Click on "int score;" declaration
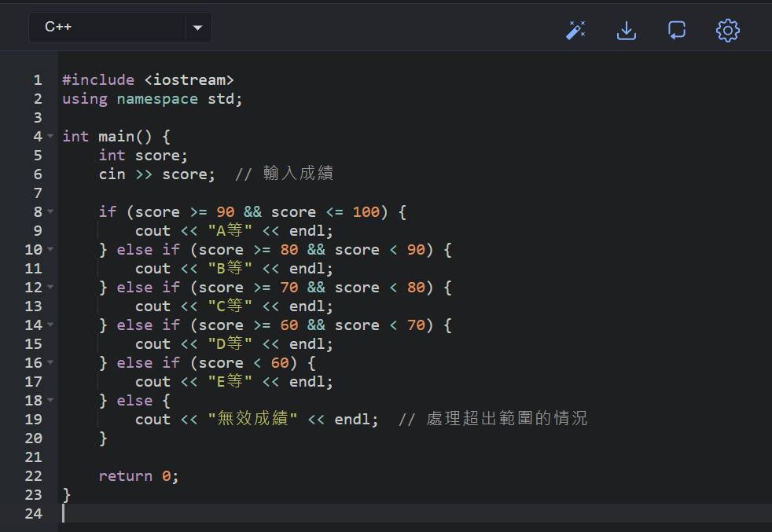The image size is (772, 532). point(143,156)
